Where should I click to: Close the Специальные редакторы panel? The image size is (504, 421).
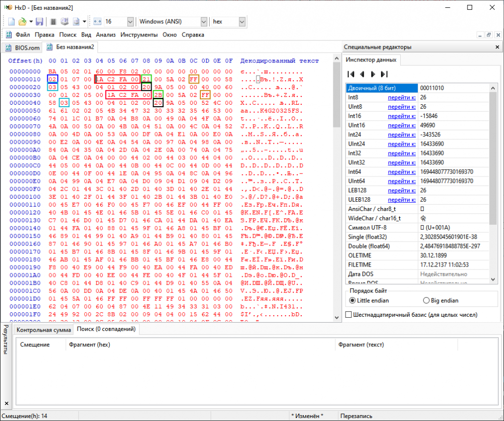pyautogui.click(x=497, y=47)
